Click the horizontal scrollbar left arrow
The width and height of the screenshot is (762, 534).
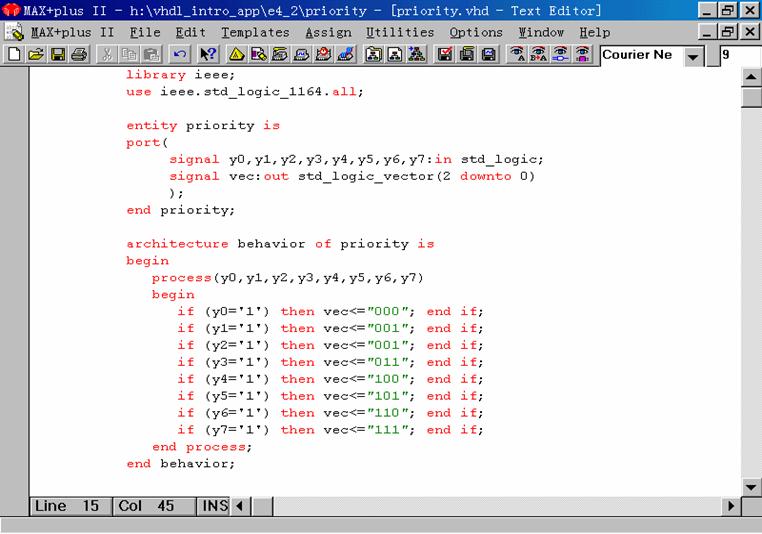point(240,506)
